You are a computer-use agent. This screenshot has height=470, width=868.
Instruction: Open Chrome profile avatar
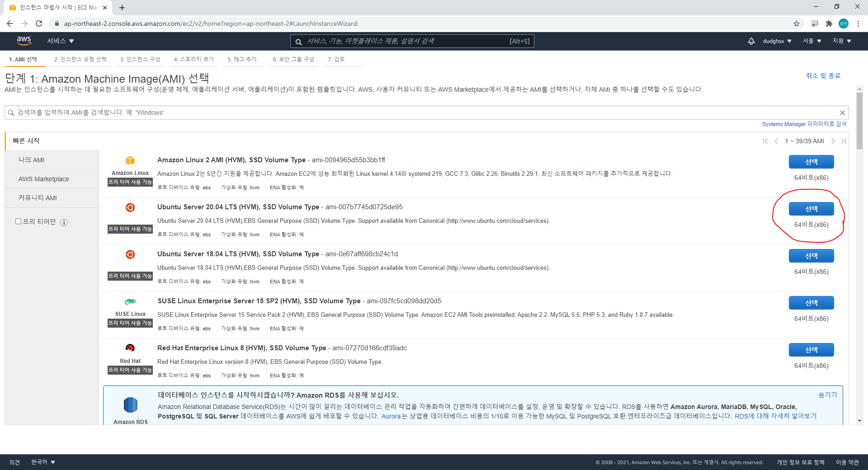point(844,23)
